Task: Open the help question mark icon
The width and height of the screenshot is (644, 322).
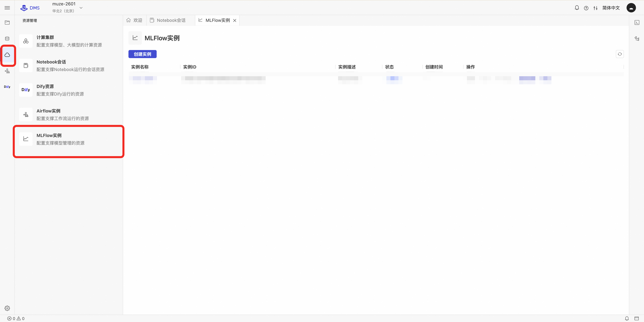Action: 586,8
